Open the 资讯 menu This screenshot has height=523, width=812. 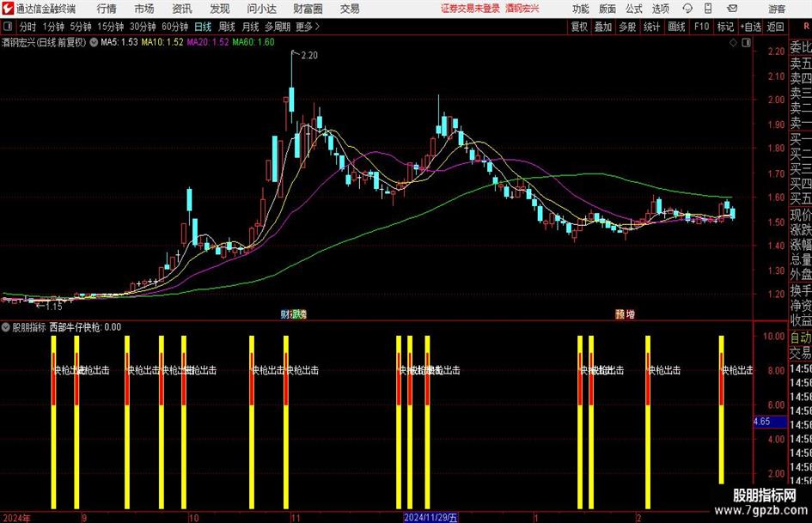click(x=182, y=9)
